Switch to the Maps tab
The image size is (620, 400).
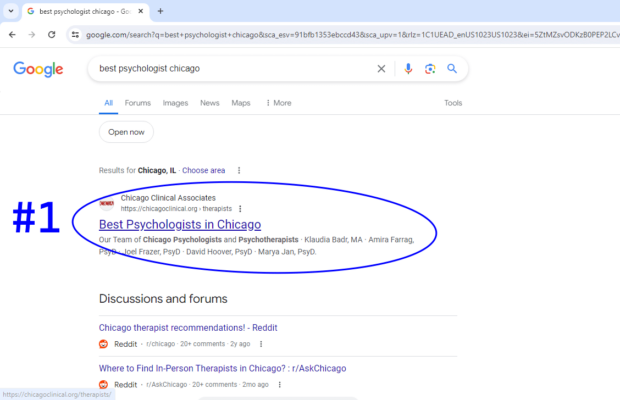click(241, 103)
